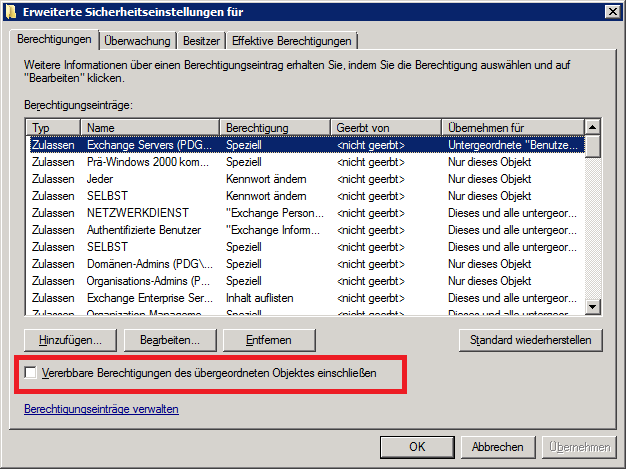Confirm the dialog with OK
Screen dimensions: 626x469
418,446
